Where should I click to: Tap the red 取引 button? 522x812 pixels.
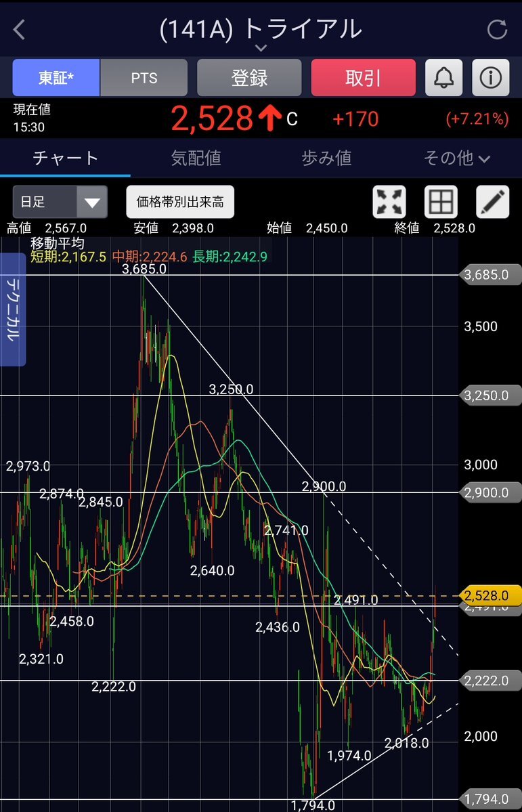click(x=363, y=78)
